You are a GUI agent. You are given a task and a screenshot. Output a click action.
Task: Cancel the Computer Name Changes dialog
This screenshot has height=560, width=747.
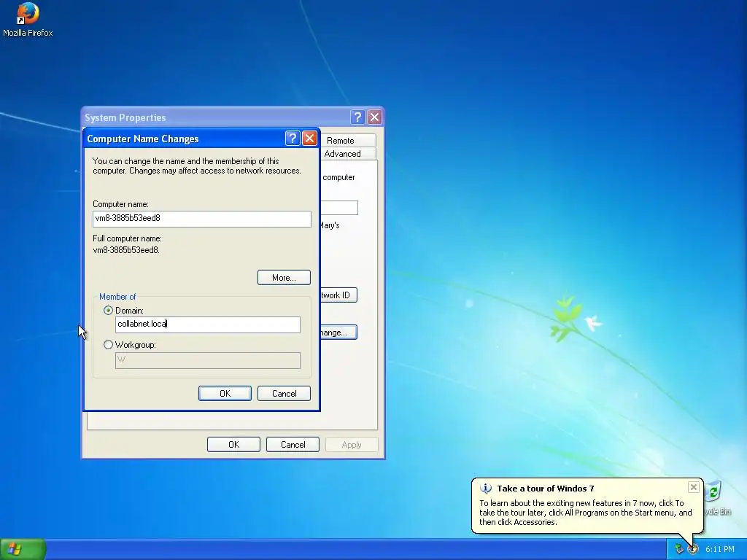(x=284, y=393)
